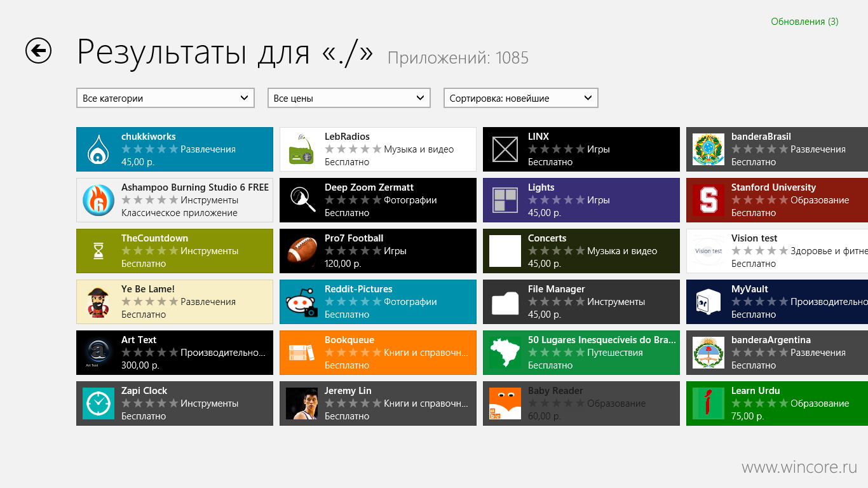Expand the 'Сортировка: новейшие' dropdown
868x488 pixels.
520,98
